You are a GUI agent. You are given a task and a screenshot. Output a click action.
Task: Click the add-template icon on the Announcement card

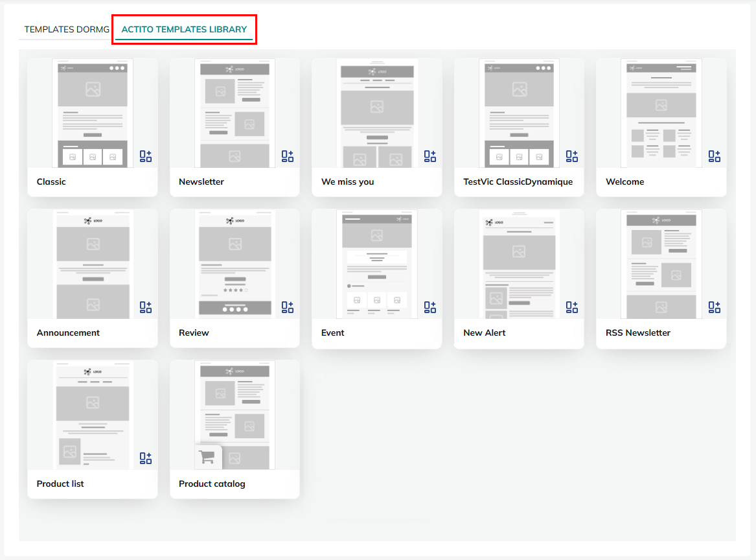(146, 307)
